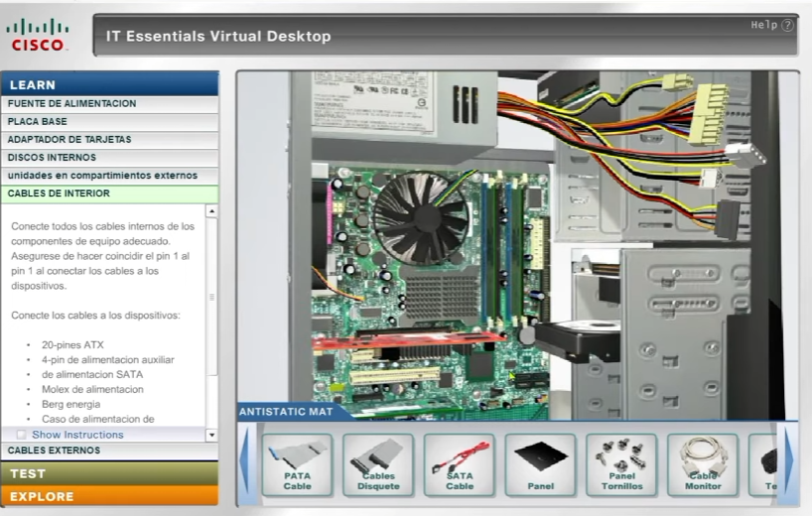Image resolution: width=812 pixels, height=516 pixels.
Task: Click the instructions scrollbar thumb
Action: (x=211, y=297)
